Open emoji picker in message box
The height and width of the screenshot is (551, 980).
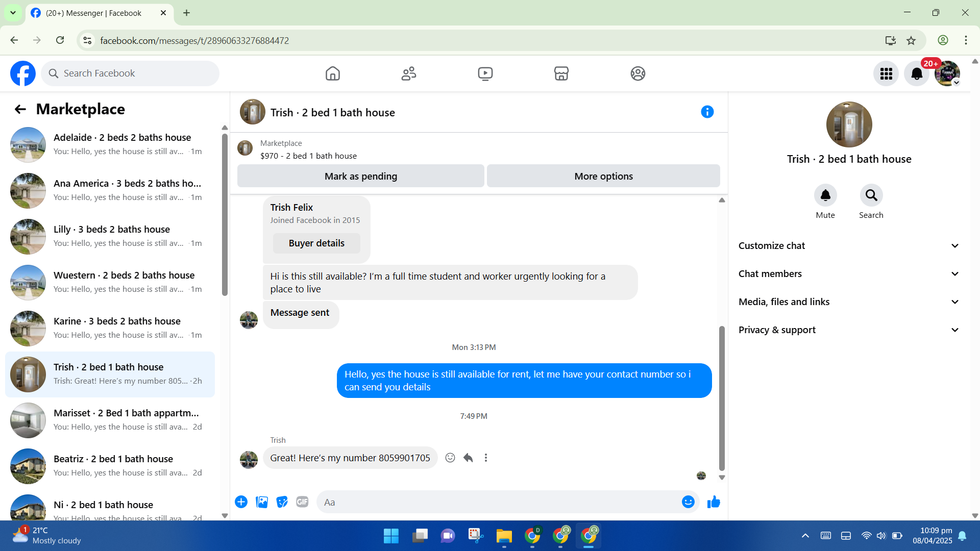pos(688,502)
